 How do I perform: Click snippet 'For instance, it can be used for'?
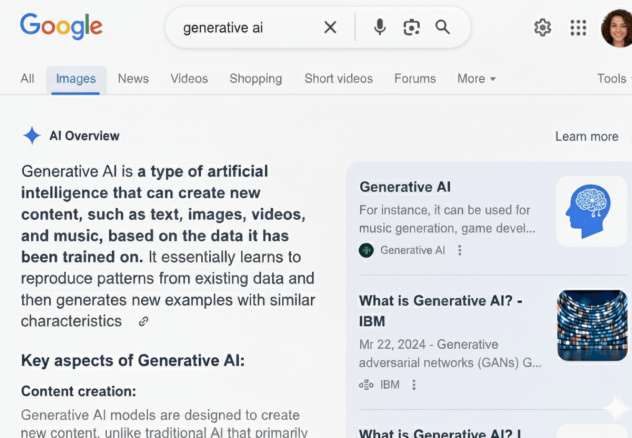coord(444,210)
